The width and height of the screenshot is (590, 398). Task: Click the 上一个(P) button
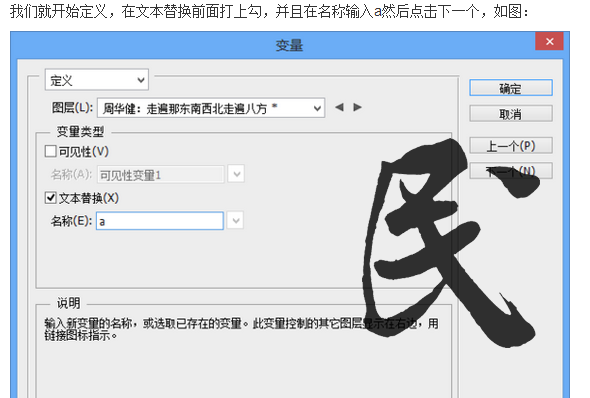(511, 146)
